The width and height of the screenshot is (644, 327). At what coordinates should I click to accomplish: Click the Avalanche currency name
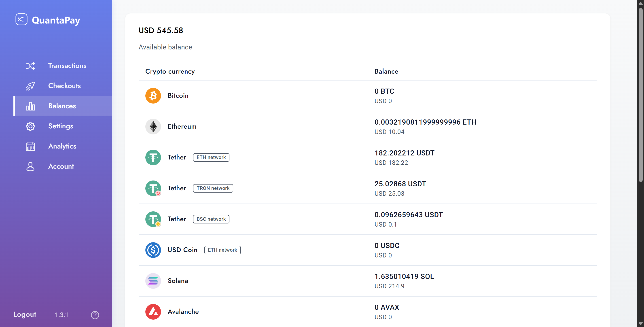tap(183, 312)
